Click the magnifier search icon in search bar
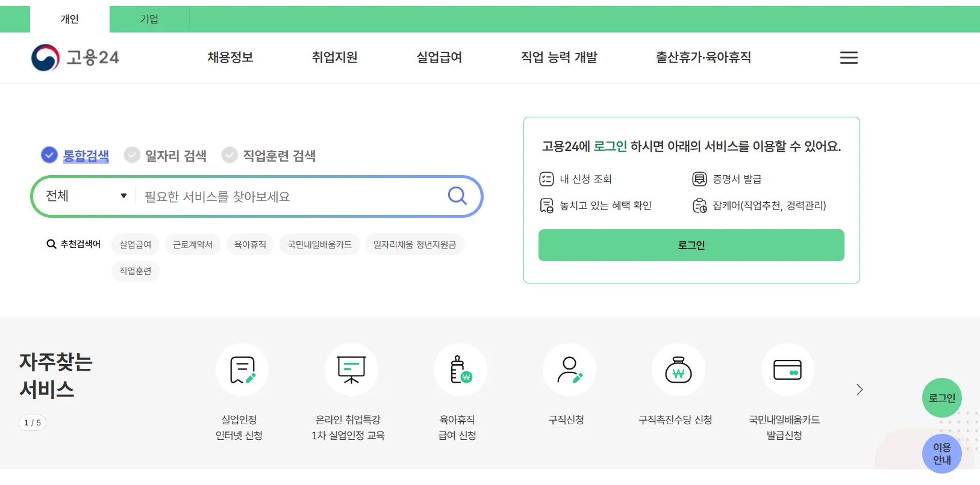This screenshot has width=980, height=485. point(457,196)
